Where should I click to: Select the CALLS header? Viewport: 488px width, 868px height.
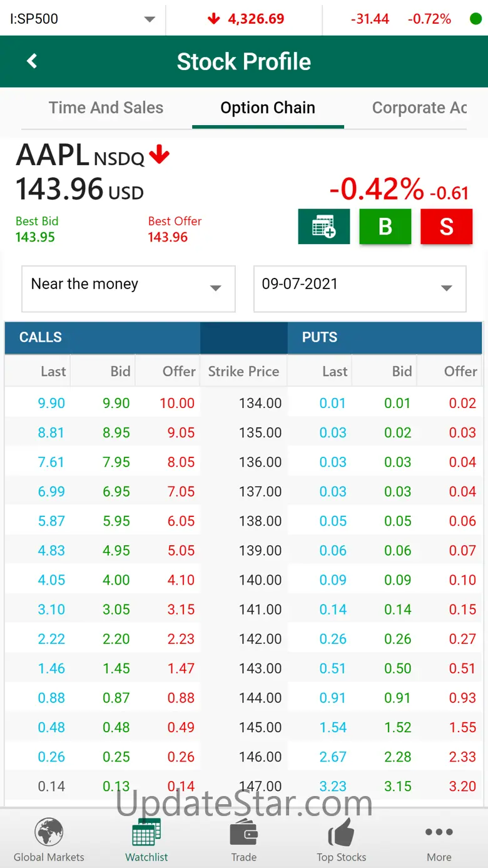pyautogui.click(x=41, y=337)
